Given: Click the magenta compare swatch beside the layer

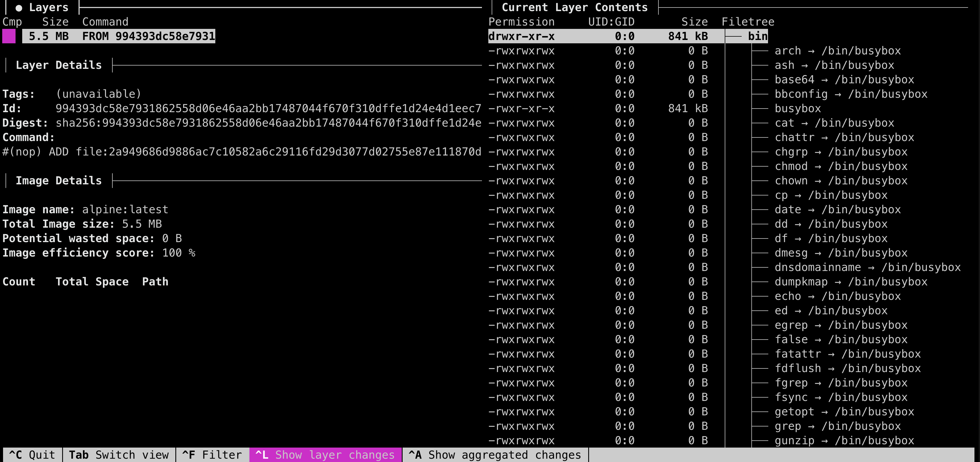Looking at the screenshot, I should (x=9, y=36).
